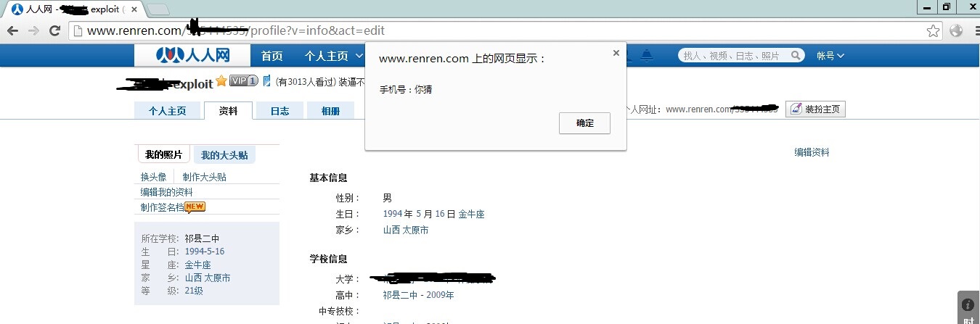The height and width of the screenshot is (324, 980).
Task: Click the browser forward arrow
Action: click(33, 30)
